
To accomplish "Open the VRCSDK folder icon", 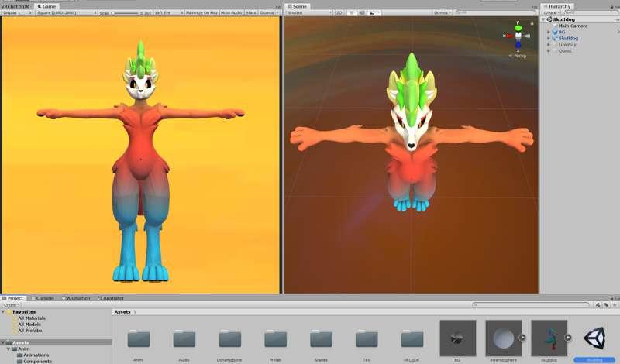I will click(x=412, y=339).
